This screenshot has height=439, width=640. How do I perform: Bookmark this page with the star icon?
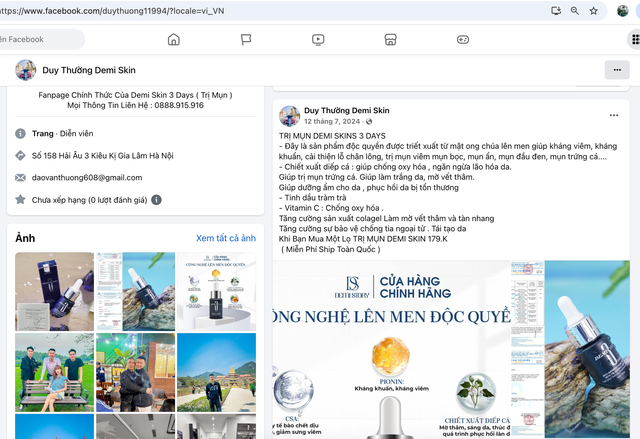(x=593, y=11)
